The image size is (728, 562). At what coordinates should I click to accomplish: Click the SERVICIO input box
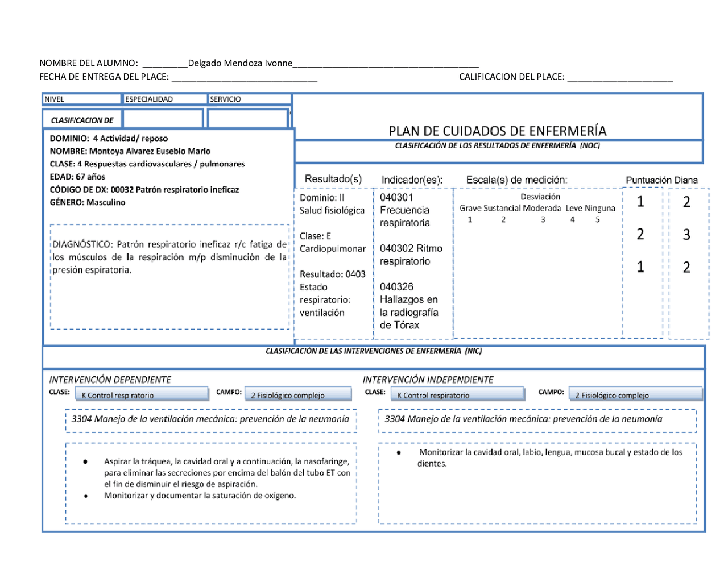click(x=249, y=98)
